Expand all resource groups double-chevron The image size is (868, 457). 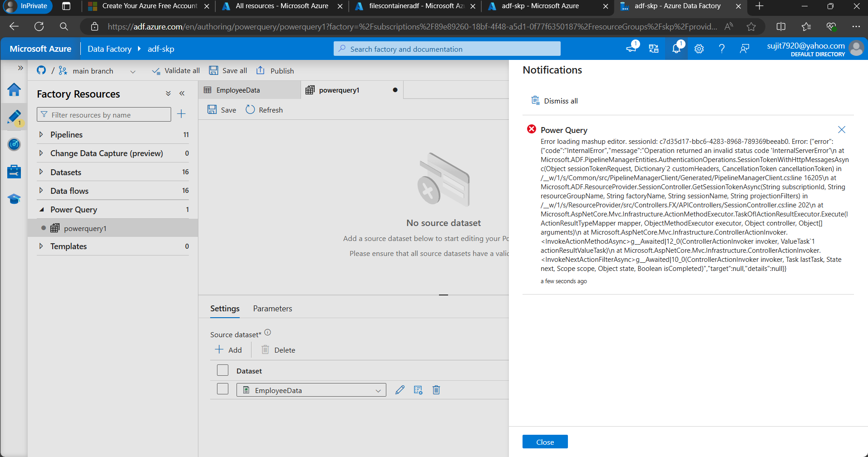[x=168, y=93]
